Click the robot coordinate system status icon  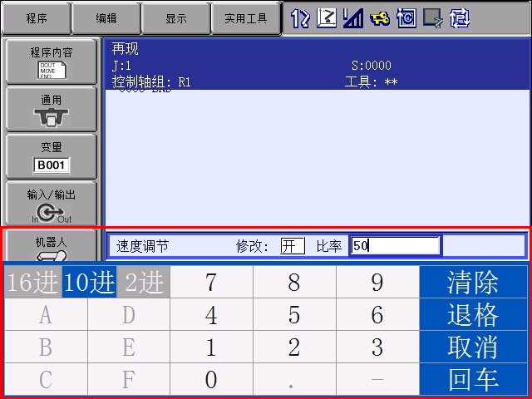327,18
